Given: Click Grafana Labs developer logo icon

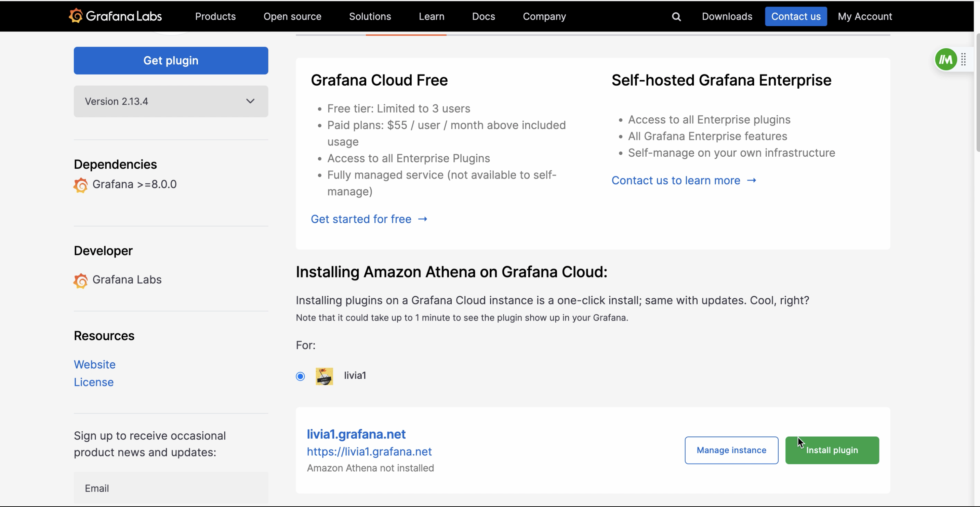Looking at the screenshot, I should click(x=81, y=281).
